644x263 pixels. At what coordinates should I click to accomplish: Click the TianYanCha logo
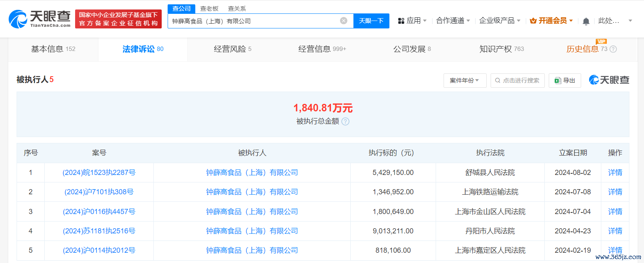click(x=40, y=19)
